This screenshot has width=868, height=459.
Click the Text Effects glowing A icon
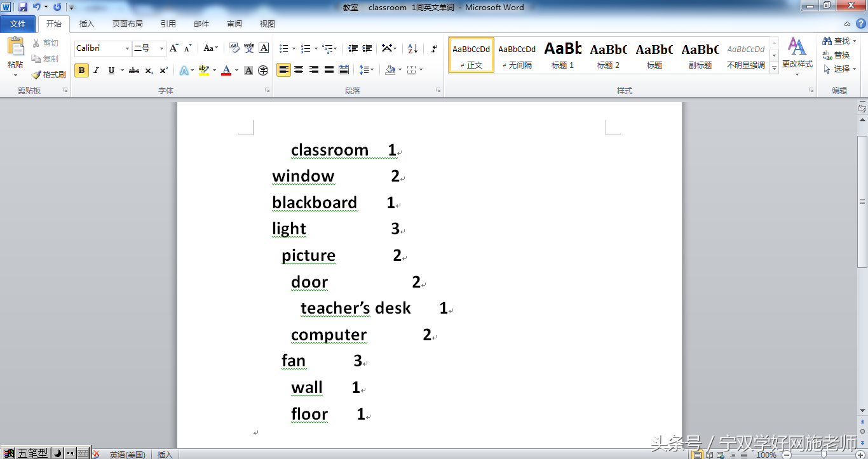[184, 70]
